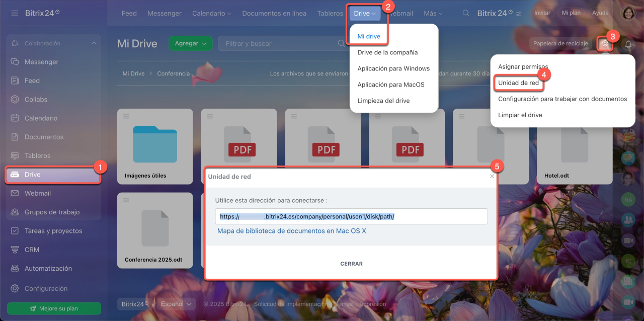Click the Bitrix24 footer logo button
The image size is (644, 321).
(x=135, y=304)
